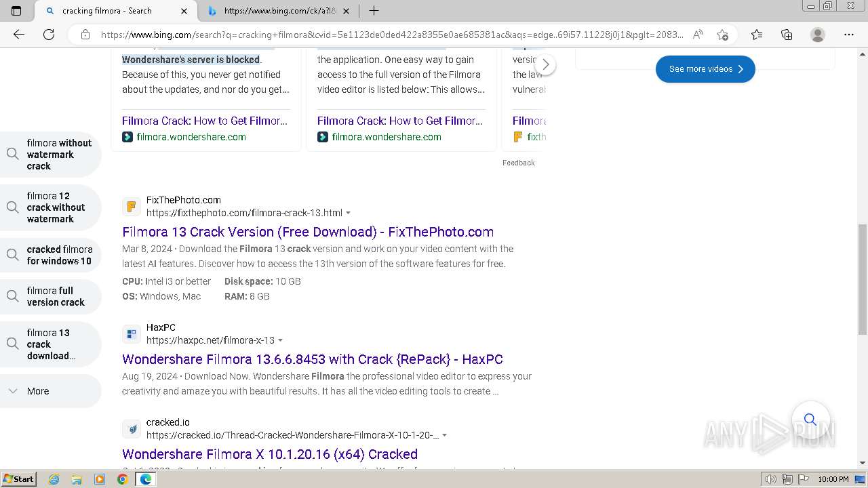
Task: Launch Google Chrome from the taskbar
Action: (122, 479)
